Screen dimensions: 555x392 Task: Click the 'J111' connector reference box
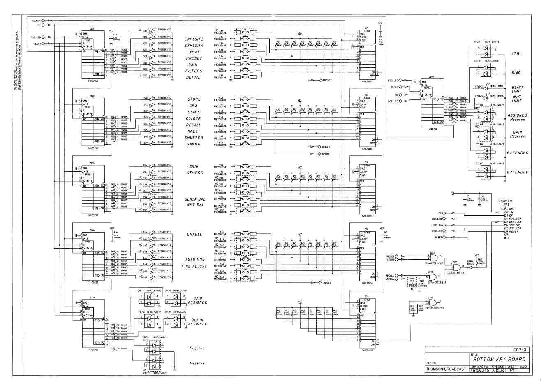[506, 204]
